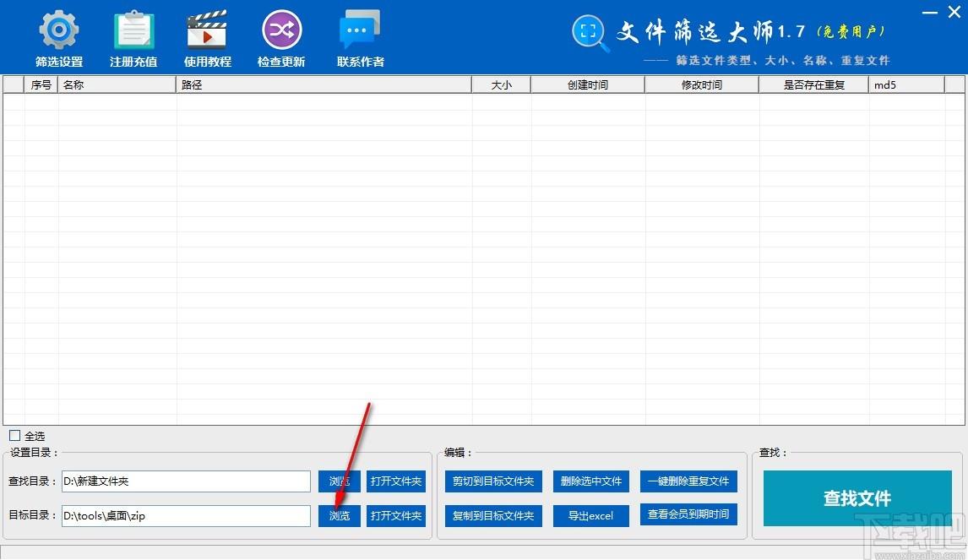Image resolution: width=968 pixels, height=560 pixels.
Task: Tick the 全选 checkbox
Action: (15, 435)
